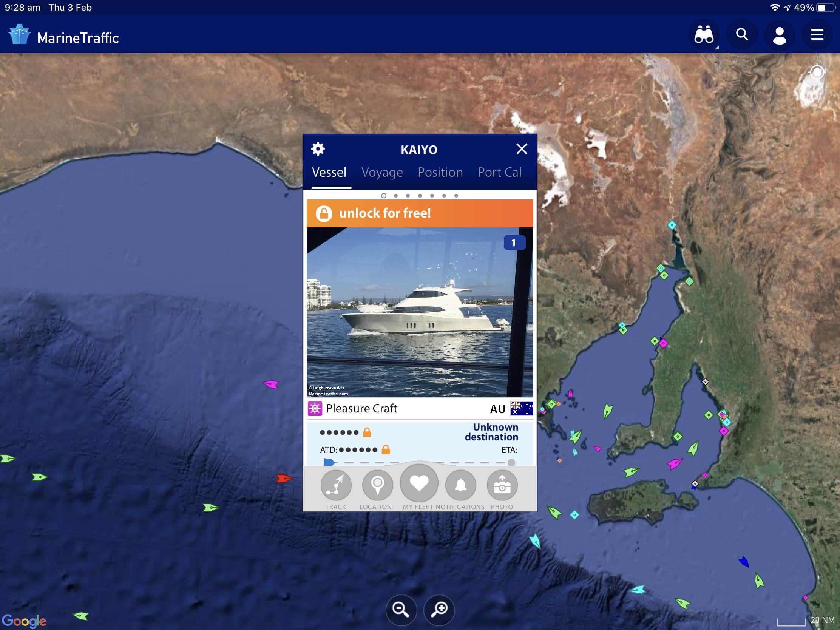Screen dimensions: 840x630
Task: Center map on my location
Action: [x=817, y=72]
